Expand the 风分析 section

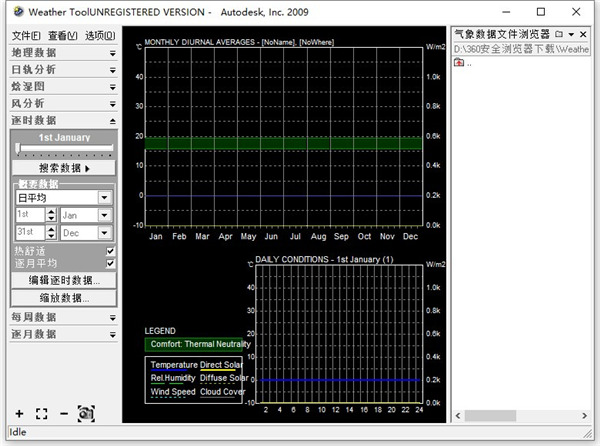coord(64,103)
